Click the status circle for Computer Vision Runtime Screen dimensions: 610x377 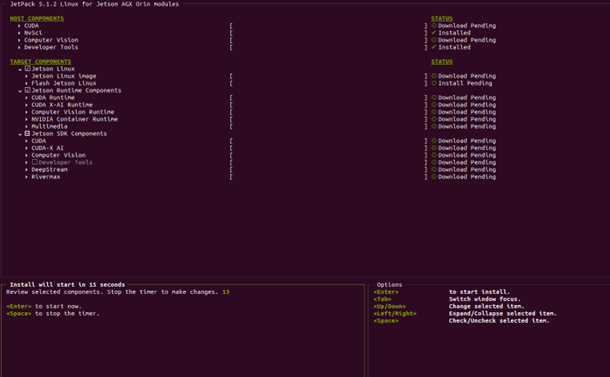434,112
